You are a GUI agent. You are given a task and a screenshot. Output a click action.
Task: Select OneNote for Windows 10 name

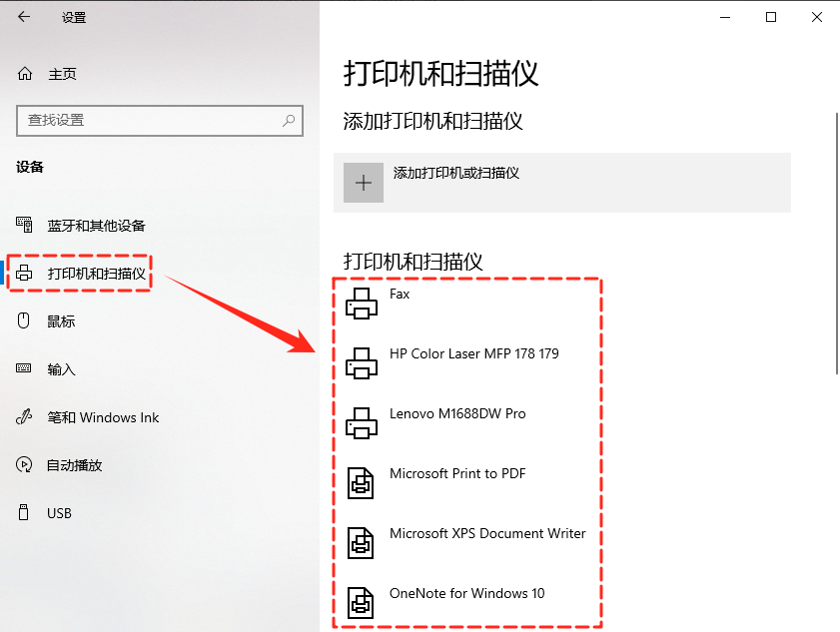(x=467, y=593)
